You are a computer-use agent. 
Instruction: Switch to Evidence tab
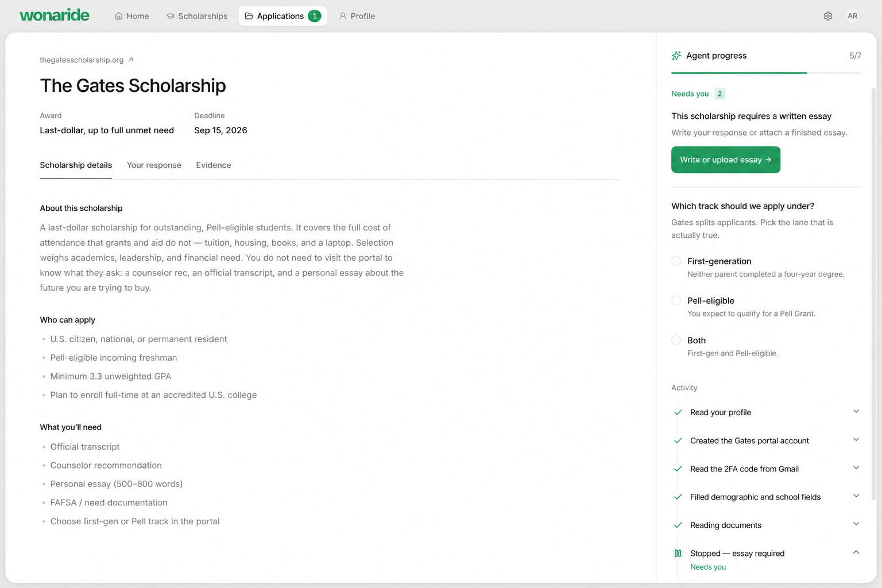pyautogui.click(x=214, y=165)
